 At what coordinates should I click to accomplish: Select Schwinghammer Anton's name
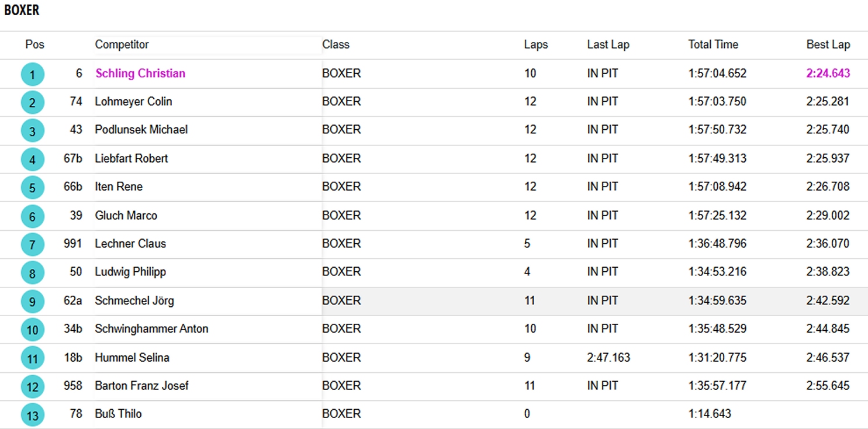click(151, 329)
